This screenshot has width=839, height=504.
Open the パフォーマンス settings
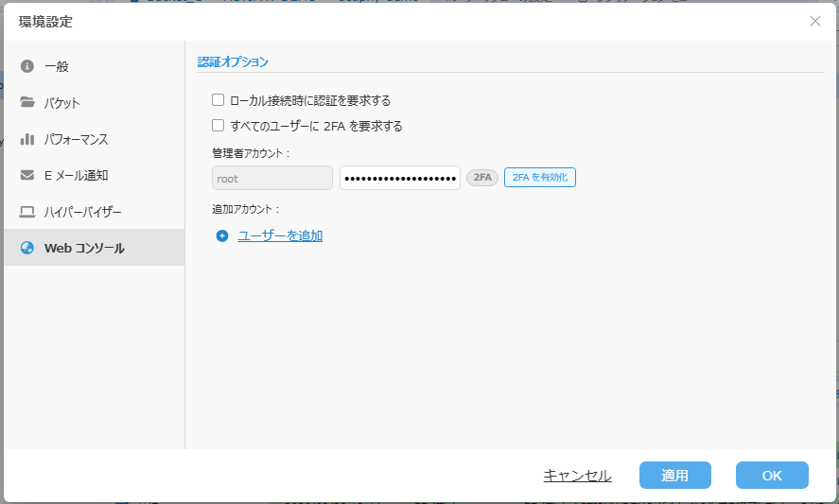pos(95,139)
